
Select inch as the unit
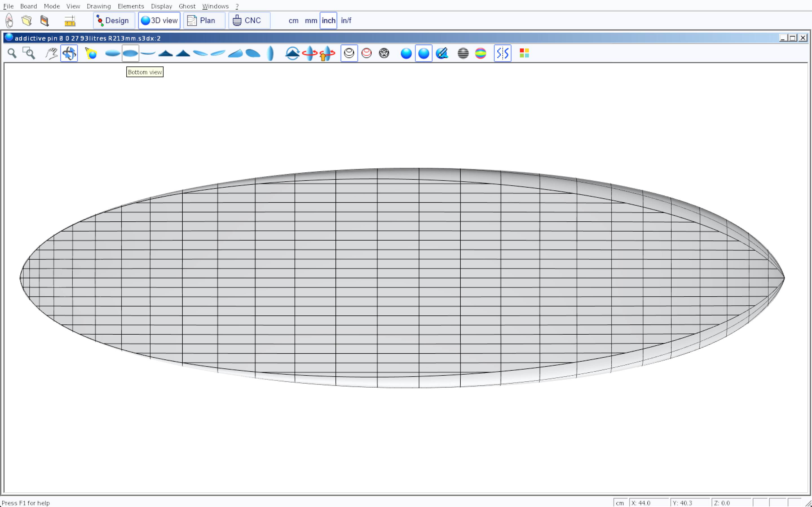point(328,21)
